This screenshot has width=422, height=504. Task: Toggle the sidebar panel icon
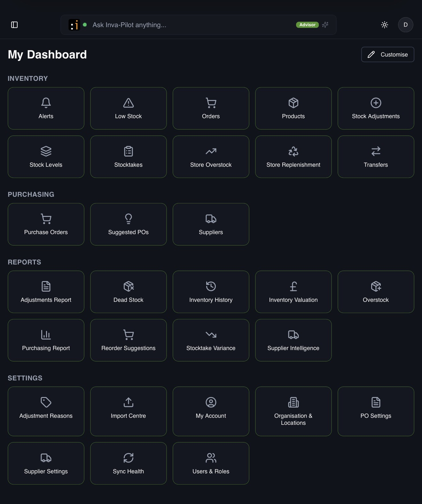coord(14,25)
